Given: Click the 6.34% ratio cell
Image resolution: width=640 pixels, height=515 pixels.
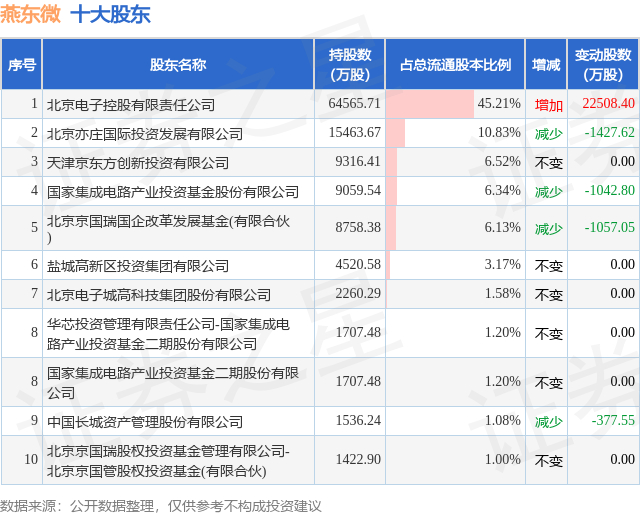Looking at the screenshot, I should point(455,191).
